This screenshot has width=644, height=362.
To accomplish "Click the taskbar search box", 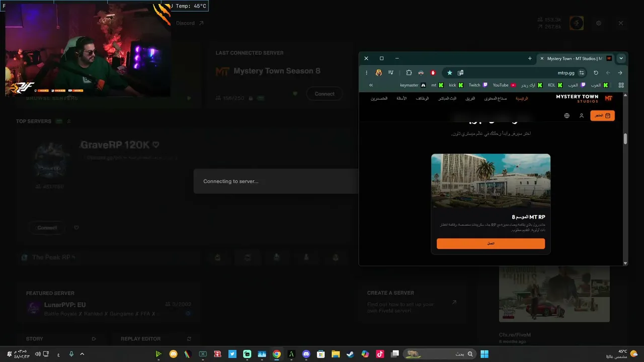I will (x=439, y=354).
